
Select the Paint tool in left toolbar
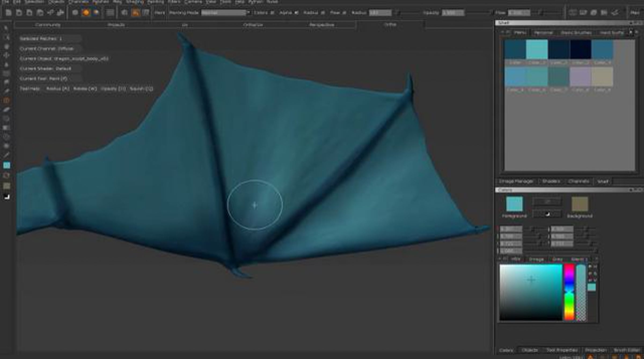point(6,101)
